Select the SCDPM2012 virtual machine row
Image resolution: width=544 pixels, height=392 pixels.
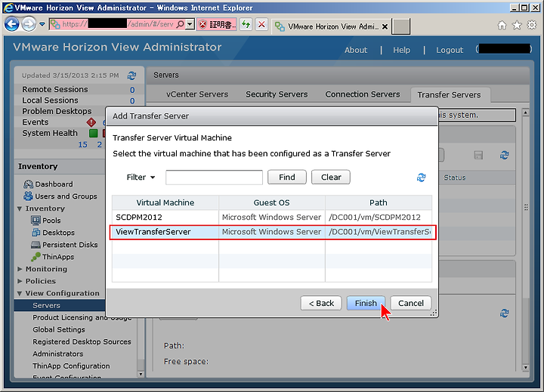[x=272, y=218]
